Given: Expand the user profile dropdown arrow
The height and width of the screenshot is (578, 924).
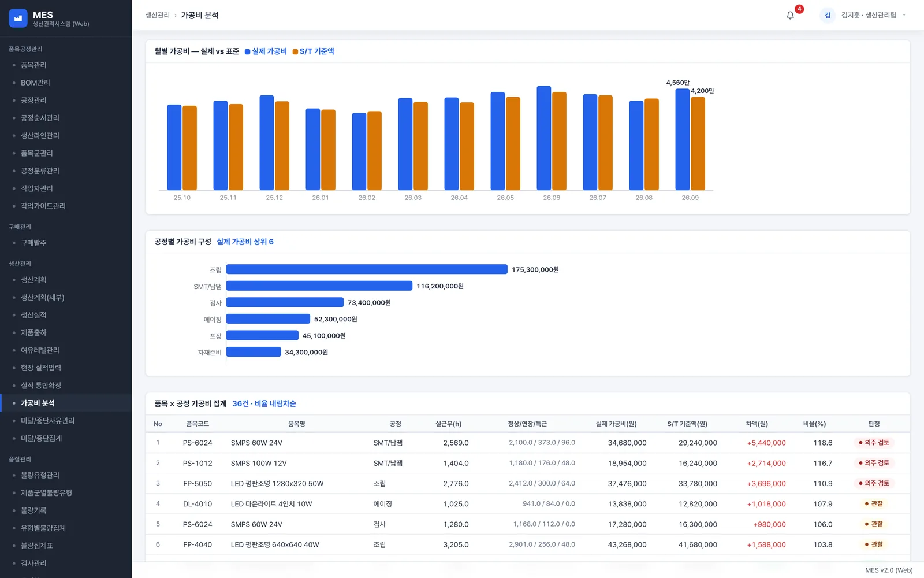Looking at the screenshot, I should click(904, 15).
